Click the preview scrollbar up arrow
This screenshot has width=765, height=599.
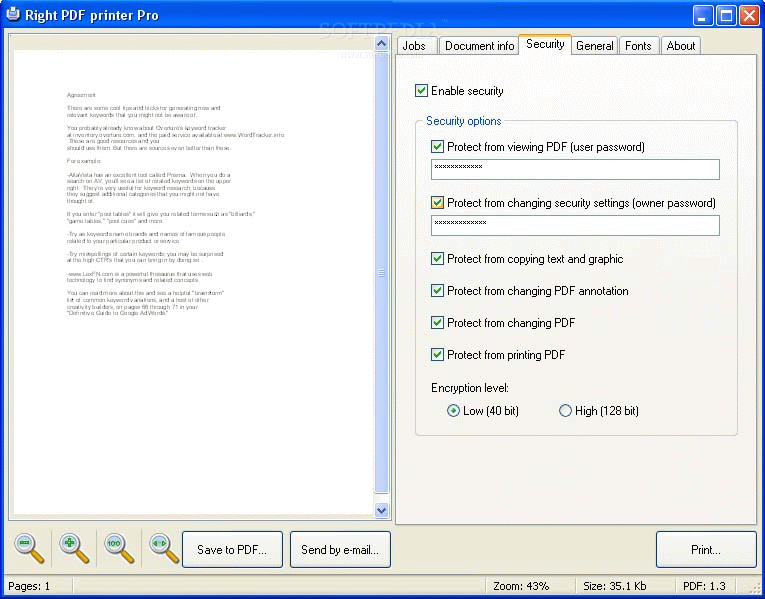[382, 43]
